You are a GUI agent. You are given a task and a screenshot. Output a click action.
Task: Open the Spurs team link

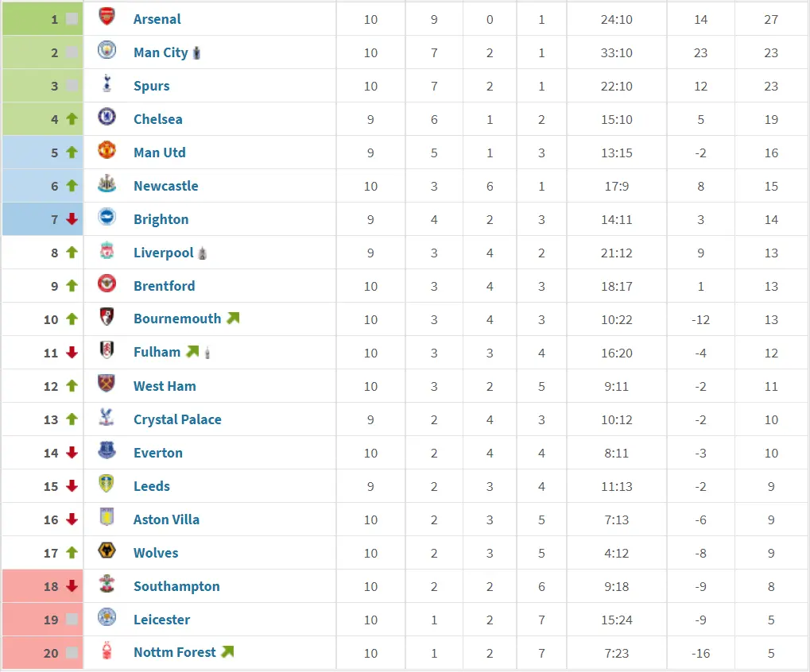click(151, 87)
